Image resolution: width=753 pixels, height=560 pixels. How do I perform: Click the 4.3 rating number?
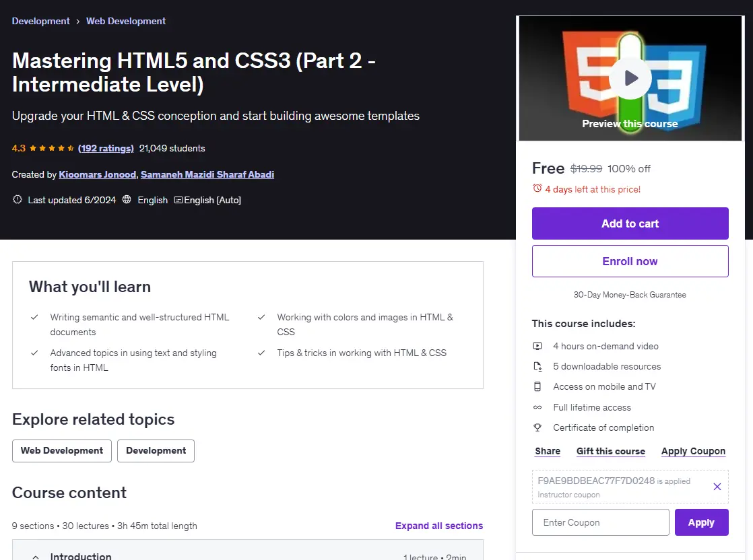(x=19, y=148)
